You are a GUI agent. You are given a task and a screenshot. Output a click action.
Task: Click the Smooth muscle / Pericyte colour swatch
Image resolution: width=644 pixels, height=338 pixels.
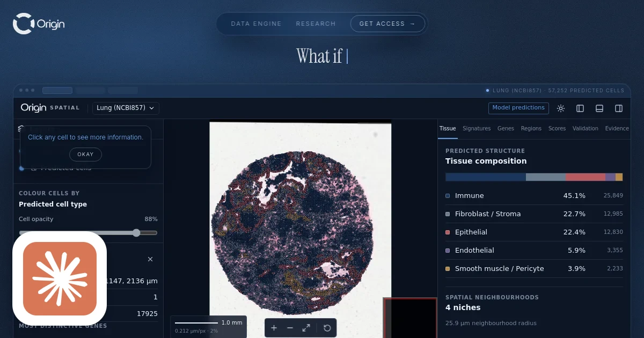click(448, 269)
